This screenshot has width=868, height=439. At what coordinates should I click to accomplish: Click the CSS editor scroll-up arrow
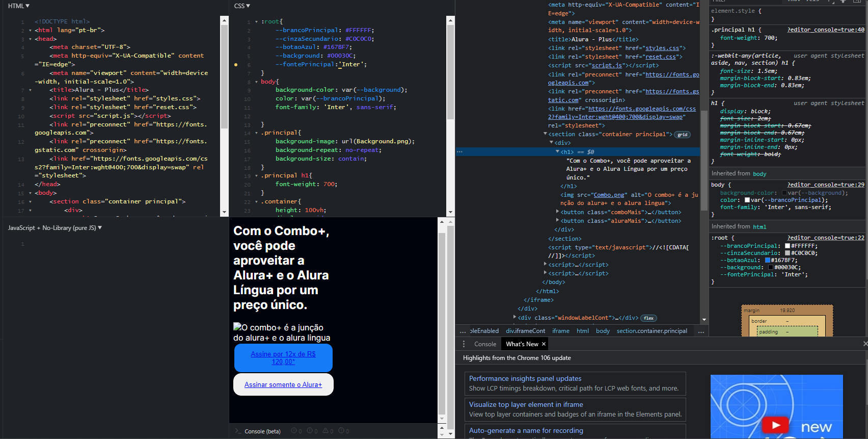coord(450,20)
